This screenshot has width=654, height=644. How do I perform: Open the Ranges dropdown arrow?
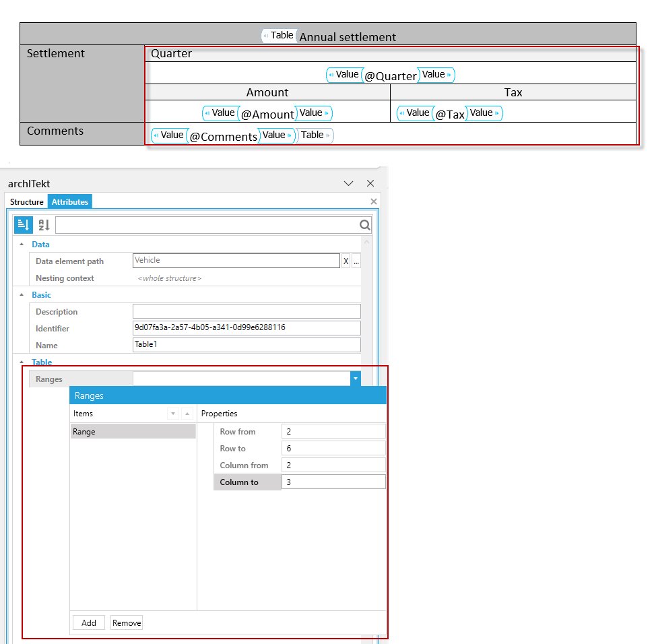[x=356, y=379]
